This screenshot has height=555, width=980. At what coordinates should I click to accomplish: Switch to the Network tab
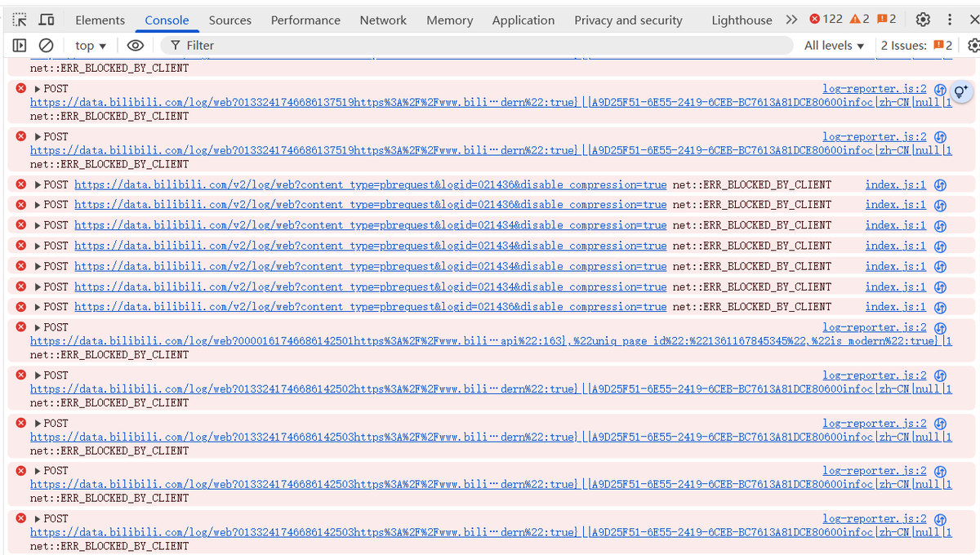click(x=383, y=20)
